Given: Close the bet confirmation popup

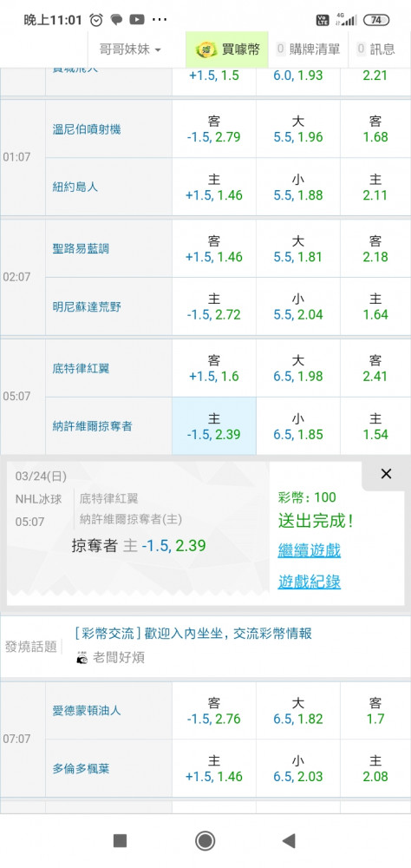Looking at the screenshot, I should coord(386,474).
